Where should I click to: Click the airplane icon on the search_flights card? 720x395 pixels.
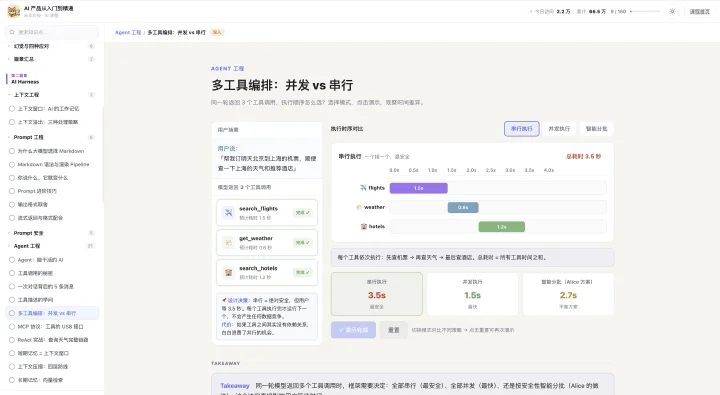coord(228,212)
